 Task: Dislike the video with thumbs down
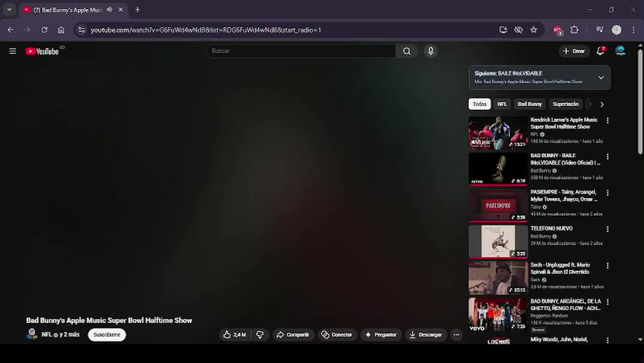[260, 335]
